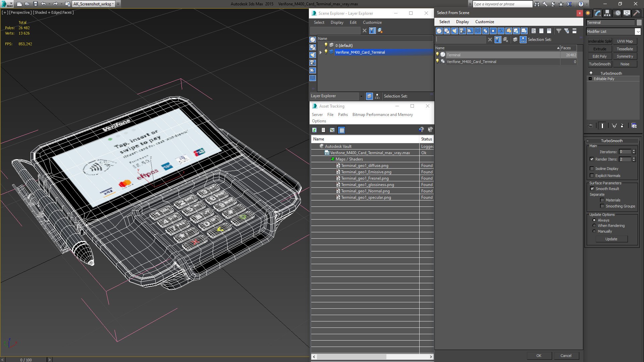Screen dimensions: 644x362
Task: Open Paths menu in Asset Tracking
Action: [x=343, y=115]
